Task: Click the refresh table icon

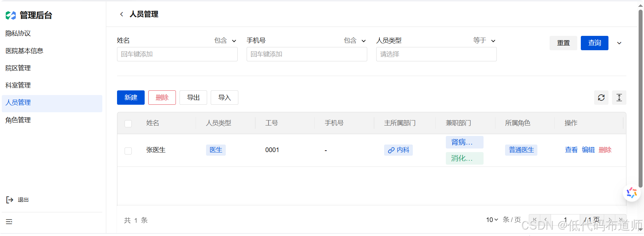Action: (x=601, y=98)
